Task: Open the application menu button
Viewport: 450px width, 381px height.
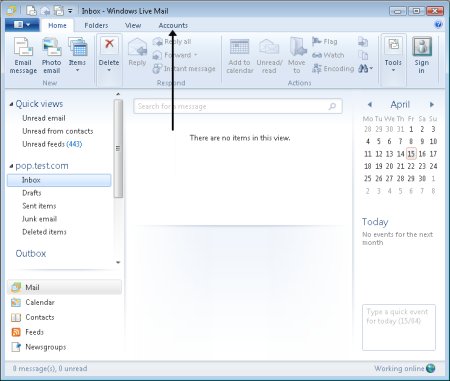Action: click(22, 25)
